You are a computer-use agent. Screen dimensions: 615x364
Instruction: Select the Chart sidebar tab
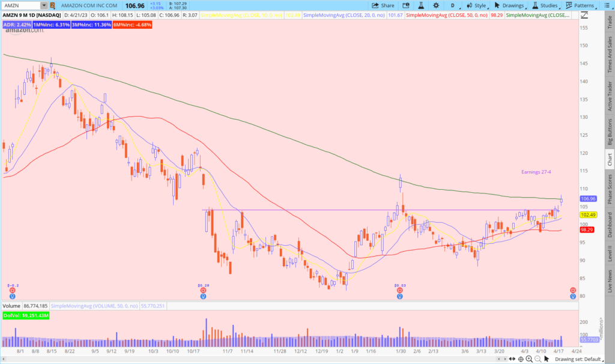pyautogui.click(x=610, y=160)
